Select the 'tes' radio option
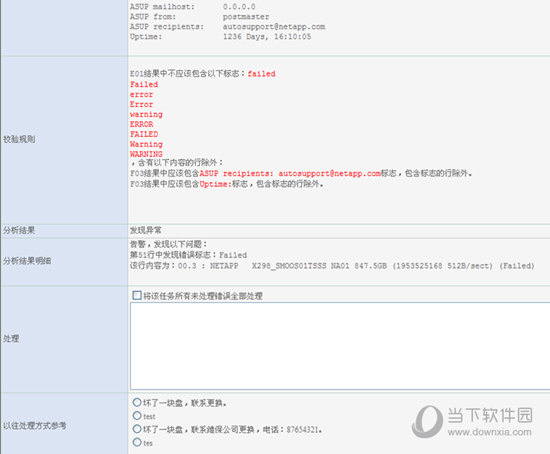550x454 pixels. pyautogui.click(x=137, y=442)
